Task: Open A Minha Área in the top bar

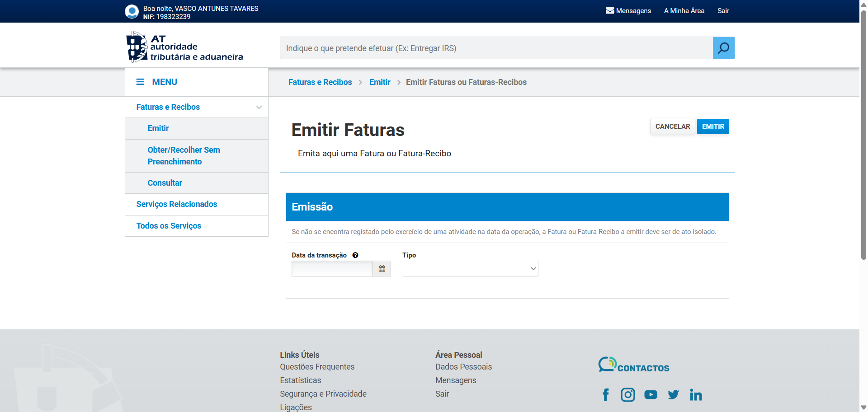Action: [684, 11]
